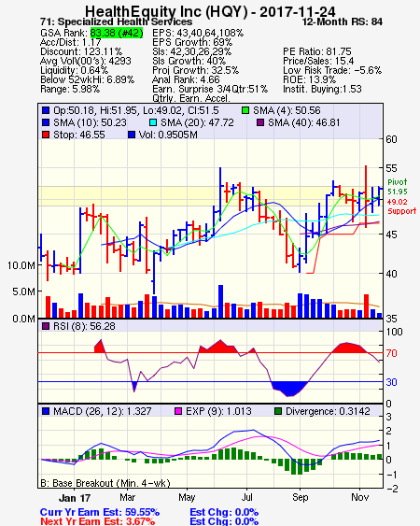Click the red Stop legend swatch
Image resolution: width=420 pixels, height=526 pixels.
[46, 135]
